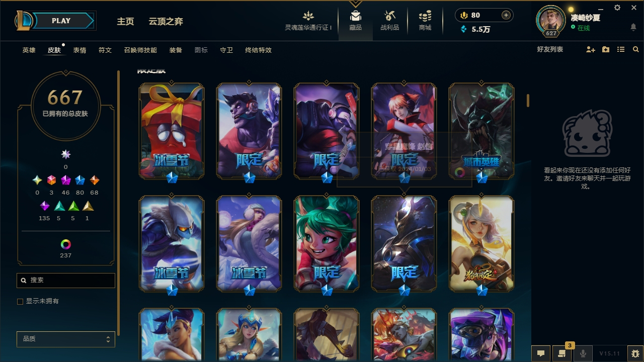The height and width of the screenshot is (362, 644).
Task: Click the PLAY button
Action: [x=62, y=21]
